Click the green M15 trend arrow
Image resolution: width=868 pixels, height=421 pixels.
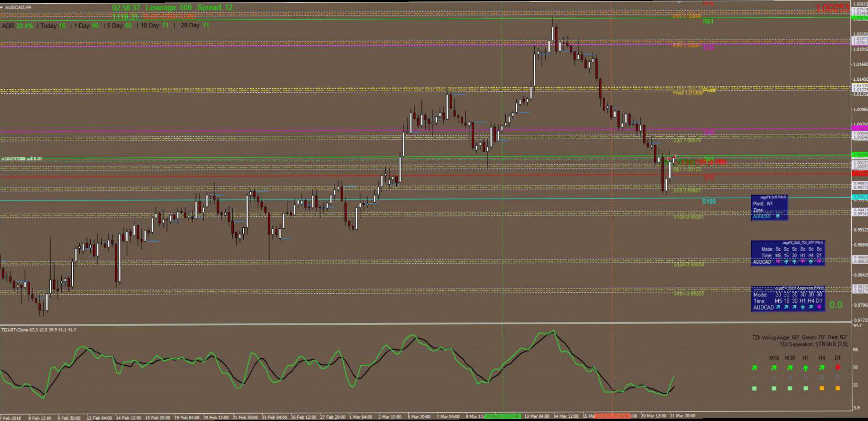point(774,367)
